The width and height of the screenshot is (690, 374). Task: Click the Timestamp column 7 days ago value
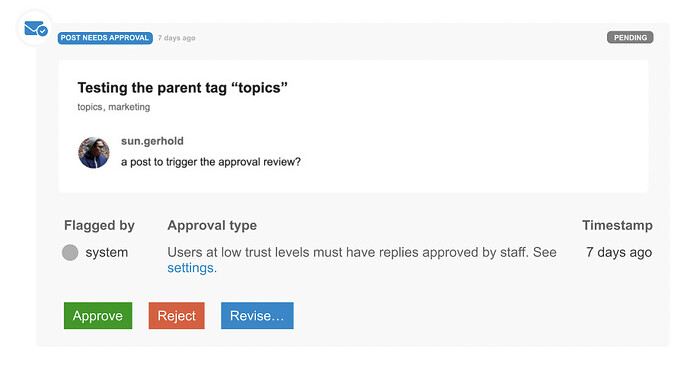[x=619, y=253]
